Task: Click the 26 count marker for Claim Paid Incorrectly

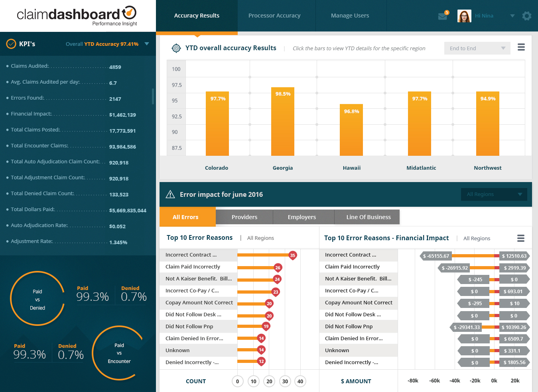Action: pyautogui.click(x=278, y=268)
